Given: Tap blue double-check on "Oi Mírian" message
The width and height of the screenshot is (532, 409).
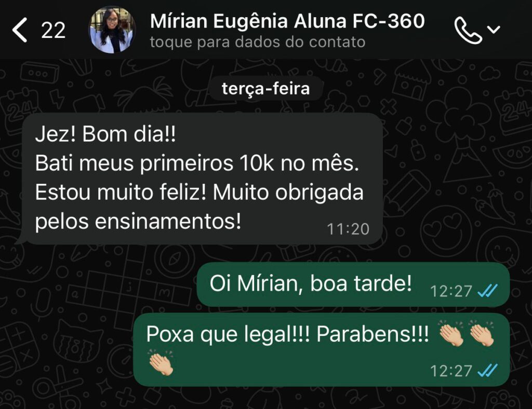Looking at the screenshot, I should click(487, 291).
